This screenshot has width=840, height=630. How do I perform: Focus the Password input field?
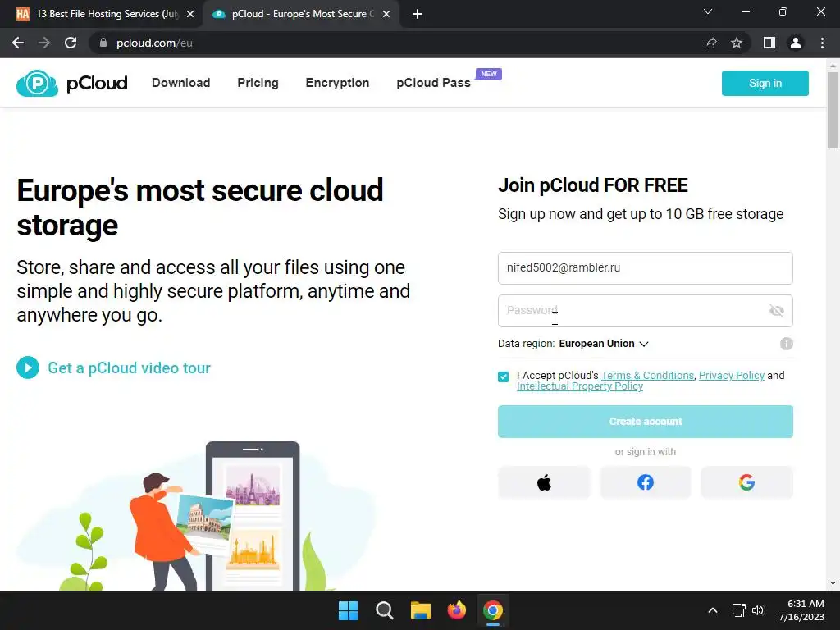645,311
